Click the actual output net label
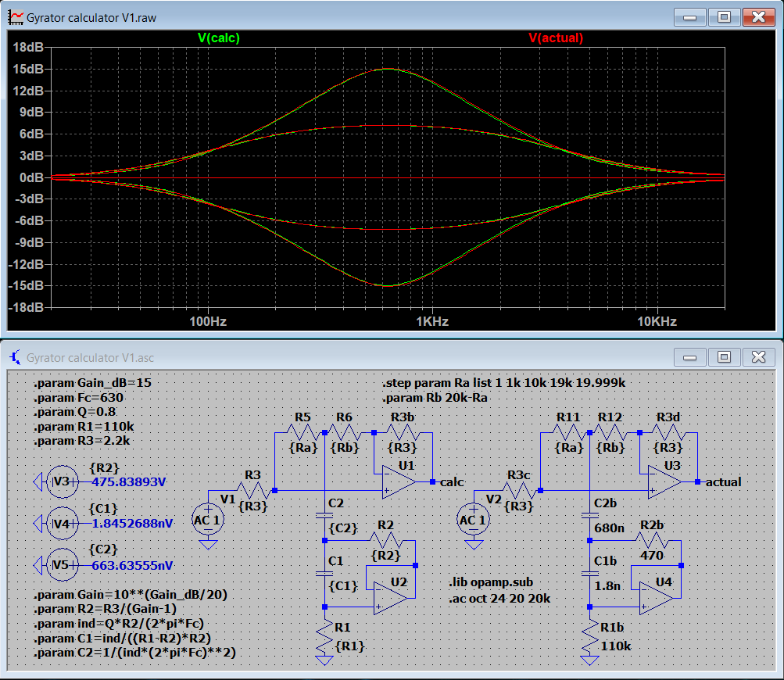This screenshot has height=680, width=784. pyautogui.click(x=724, y=482)
